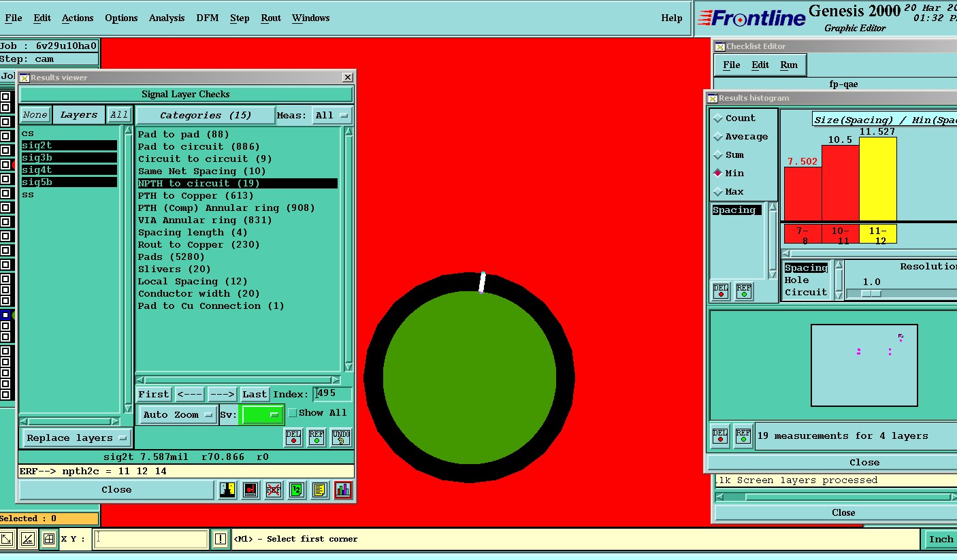Click exclamation mark icon in bottom bar
Screen dimensions: 957x560
tap(220, 539)
